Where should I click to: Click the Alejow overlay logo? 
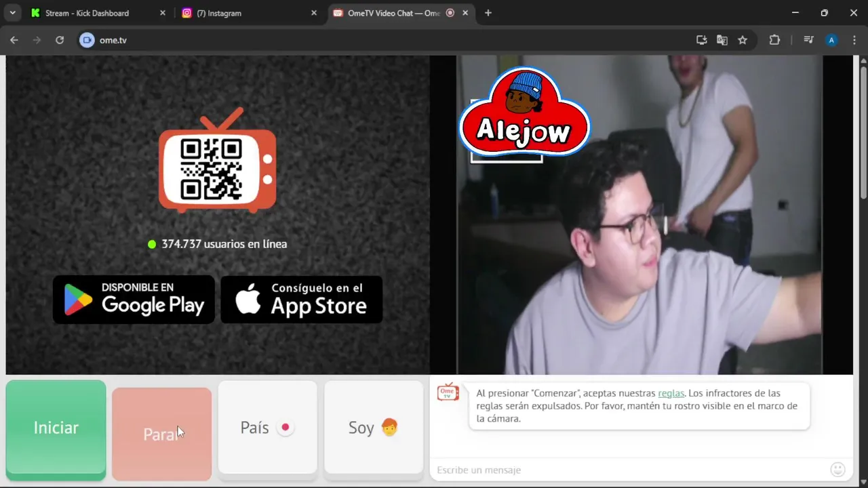coord(524,113)
